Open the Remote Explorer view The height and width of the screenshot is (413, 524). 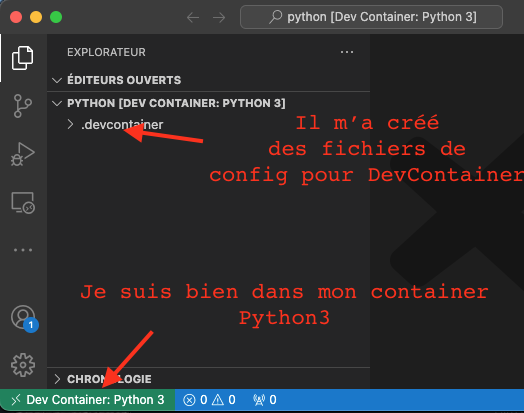[23, 203]
